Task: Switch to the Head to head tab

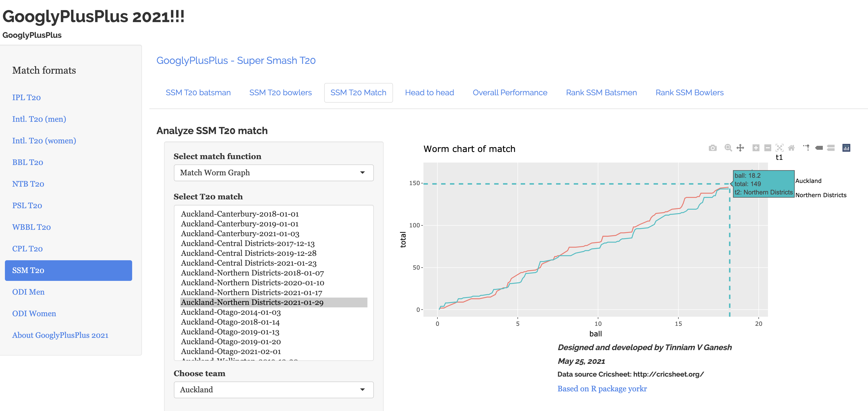Action: tap(429, 93)
